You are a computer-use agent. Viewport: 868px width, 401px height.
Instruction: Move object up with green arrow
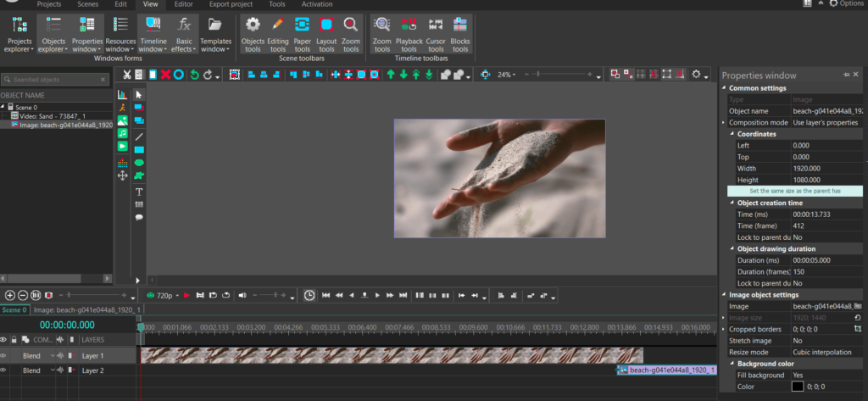pyautogui.click(x=391, y=75)
